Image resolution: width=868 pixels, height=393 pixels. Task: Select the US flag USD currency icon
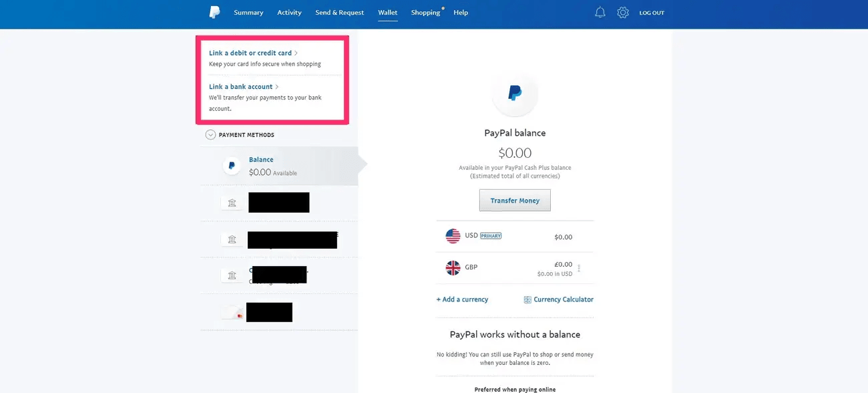click(x=453, y=236)
